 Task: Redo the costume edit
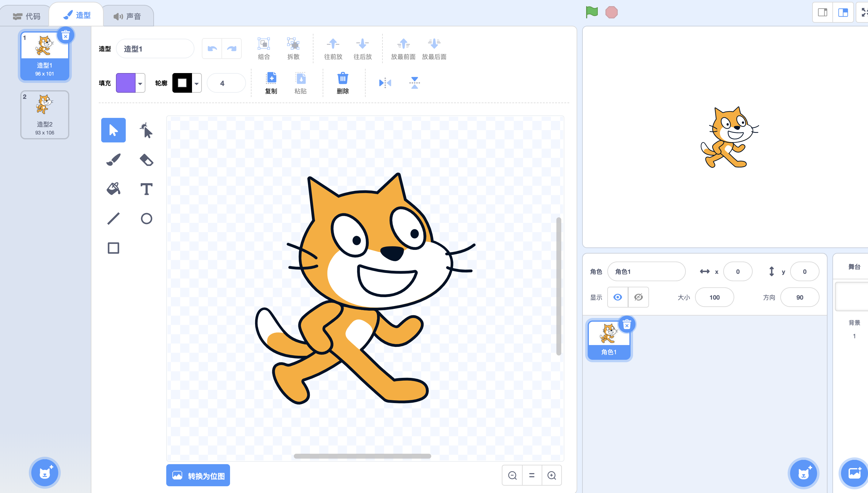click(232, 49)
